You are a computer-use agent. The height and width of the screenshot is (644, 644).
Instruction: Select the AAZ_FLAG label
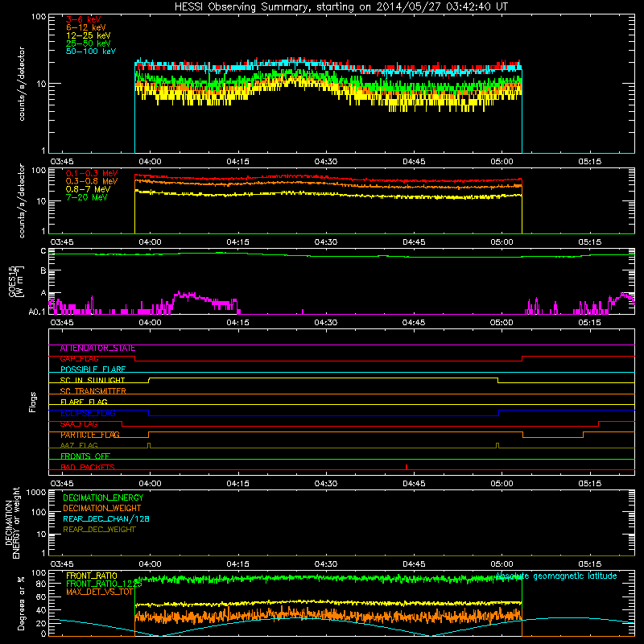pyautogui.click(x=79, y=445)
